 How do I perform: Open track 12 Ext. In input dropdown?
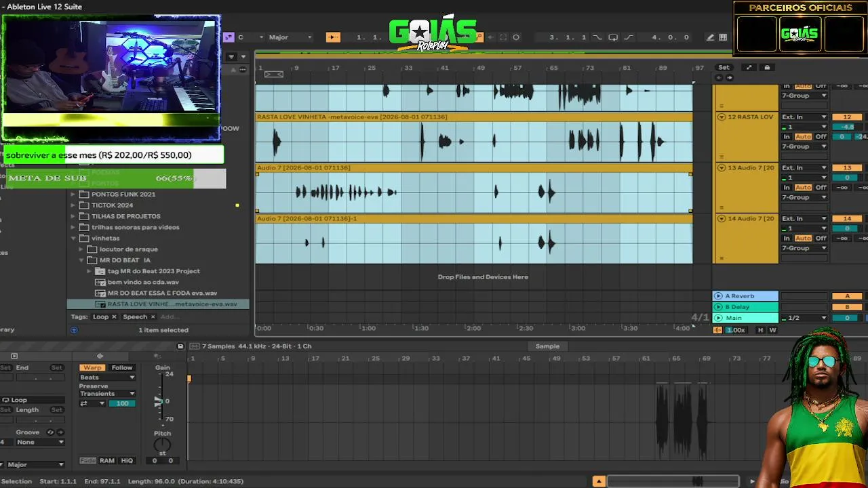click(x=804, y=117)
